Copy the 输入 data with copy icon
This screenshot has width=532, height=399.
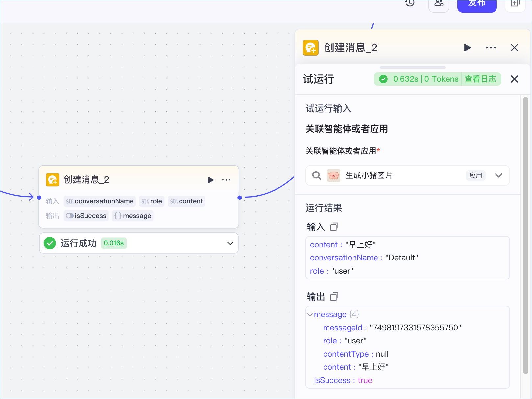click(x=334, y=227)
